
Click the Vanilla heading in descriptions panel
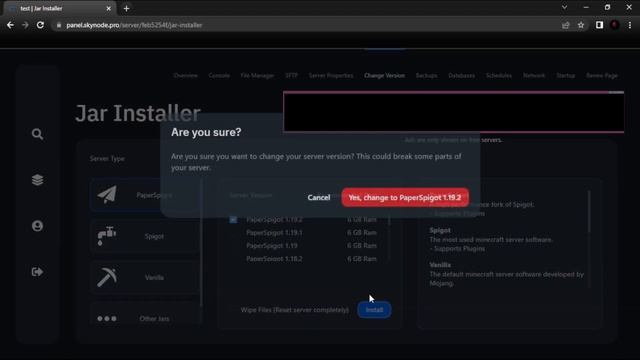pos(440,265)
